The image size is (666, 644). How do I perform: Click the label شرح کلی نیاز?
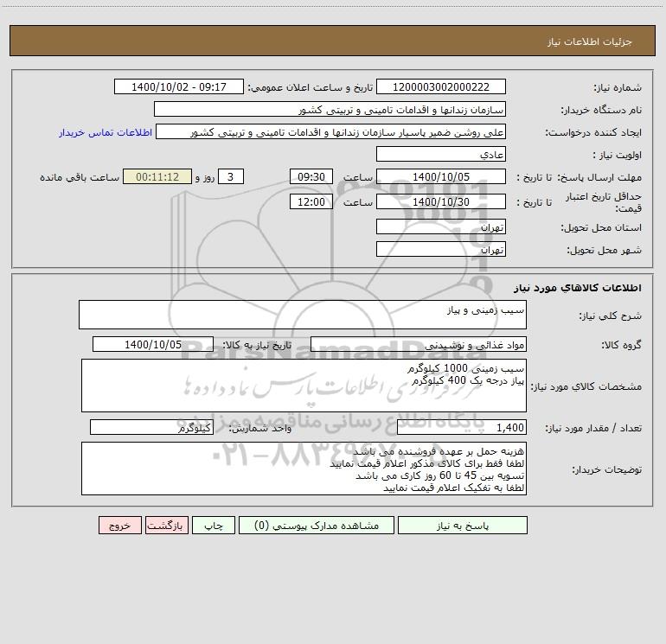(x=611, y=316)
